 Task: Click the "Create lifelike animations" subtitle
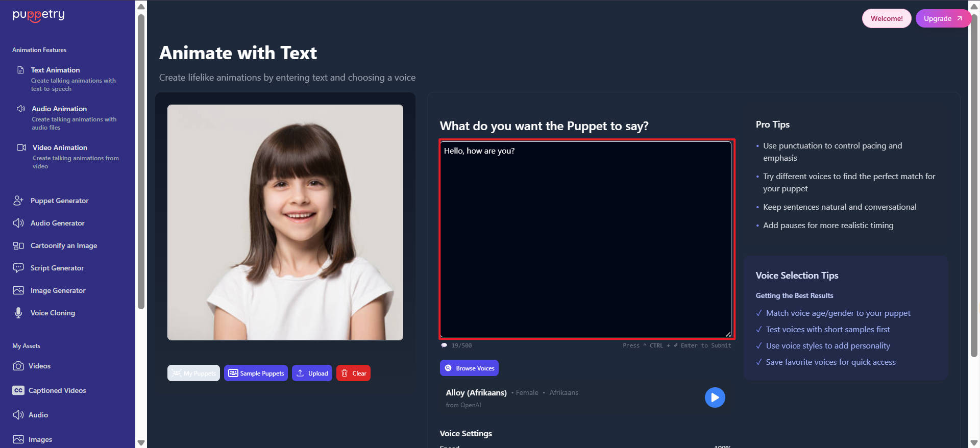point(287,78)
